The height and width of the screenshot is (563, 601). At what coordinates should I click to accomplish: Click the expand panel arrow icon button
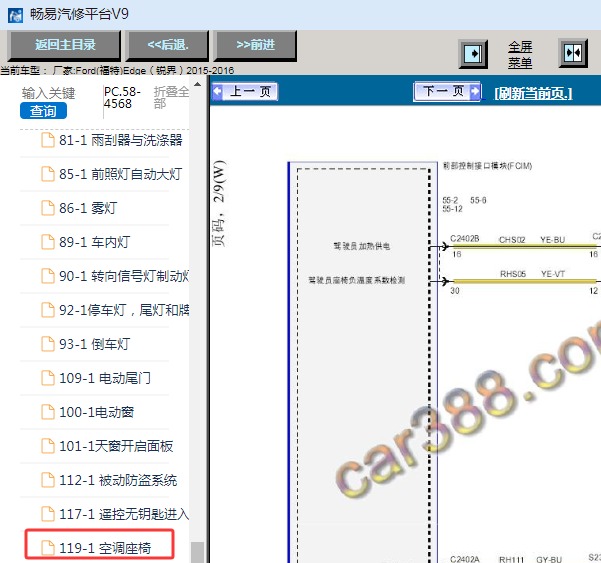tap(473, 54)
